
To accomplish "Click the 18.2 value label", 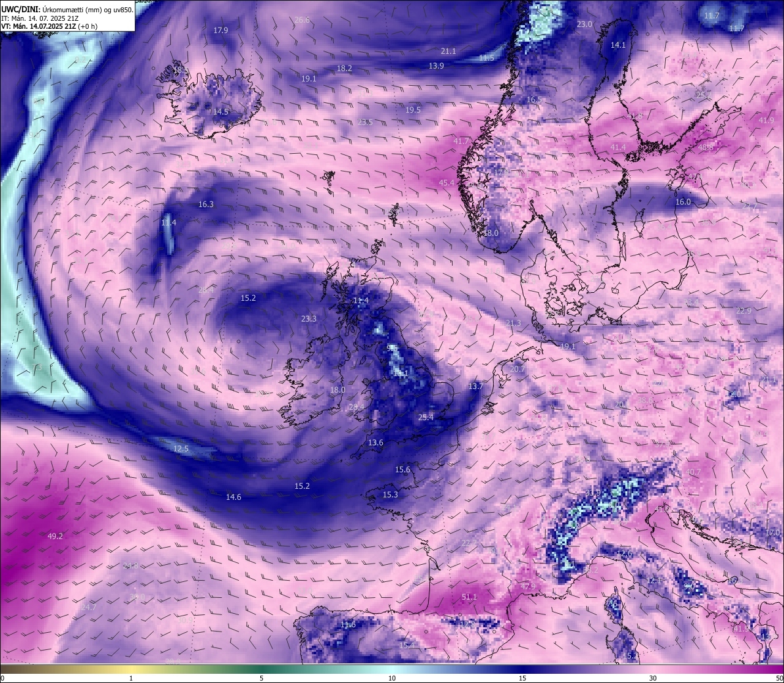I will [x=344, y=68].
